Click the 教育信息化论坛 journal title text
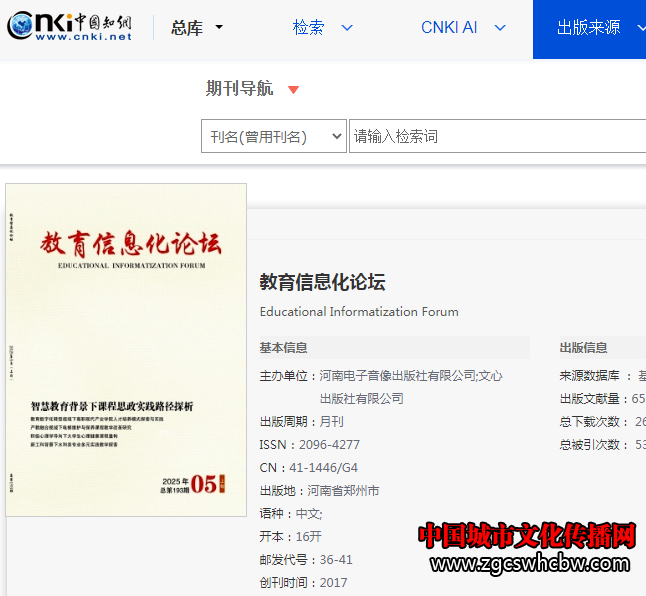Image resolution: width=646 pixels, height=596 pixels. point(322,282)
